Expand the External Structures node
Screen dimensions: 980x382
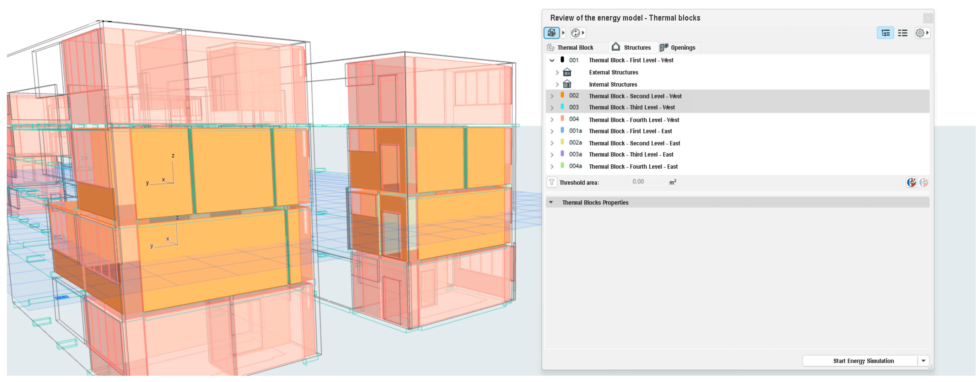click(557, 72)
